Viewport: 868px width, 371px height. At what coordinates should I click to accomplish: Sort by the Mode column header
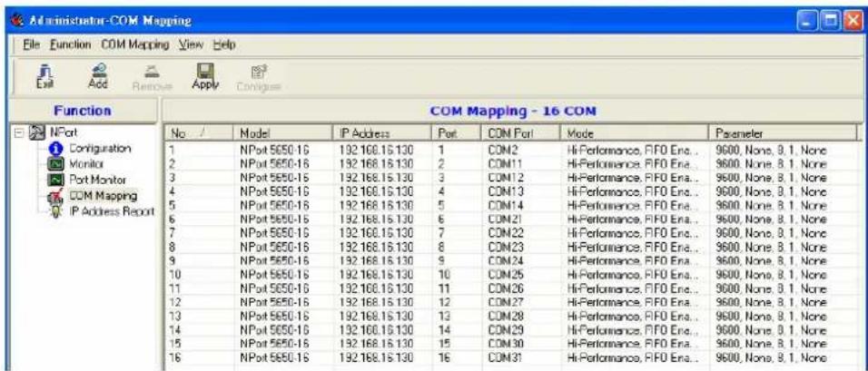633,134
